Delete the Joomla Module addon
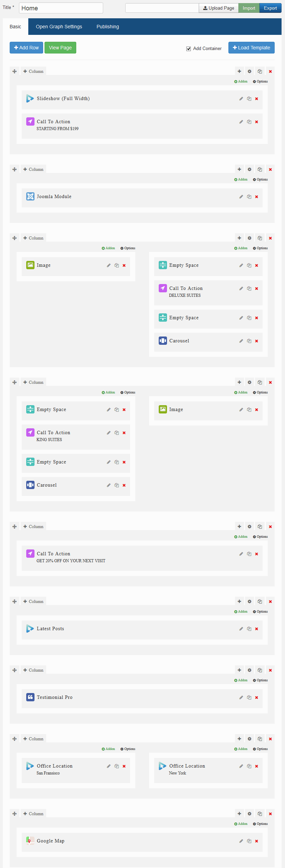This screenshot has width=285, height=868. [x=257, y=197]
